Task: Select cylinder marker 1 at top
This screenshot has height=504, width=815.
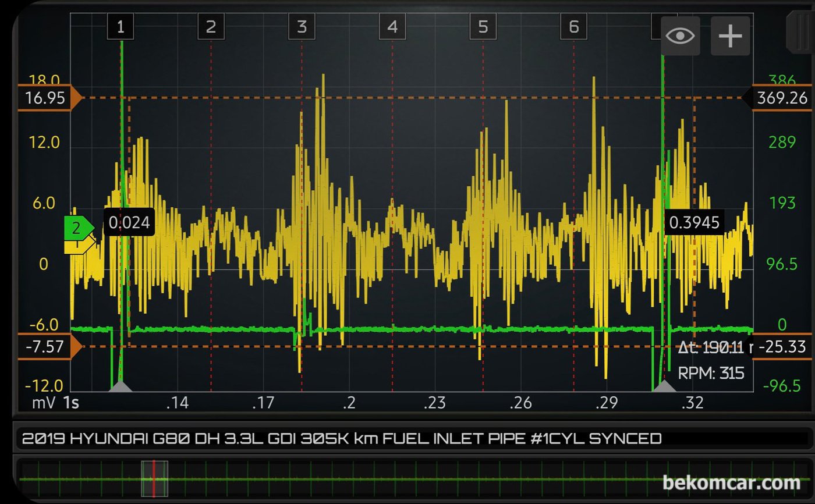Action: point(121,27)
